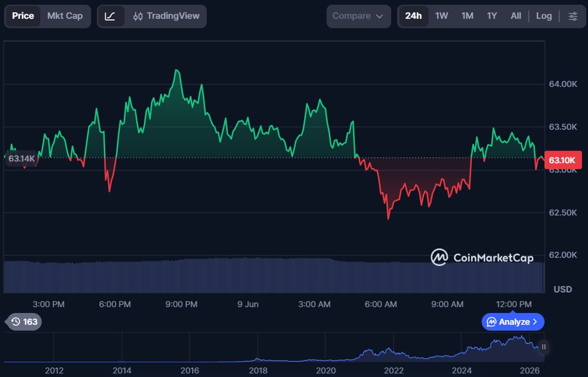Open TradingView chart mode

[x=166, y=16]
